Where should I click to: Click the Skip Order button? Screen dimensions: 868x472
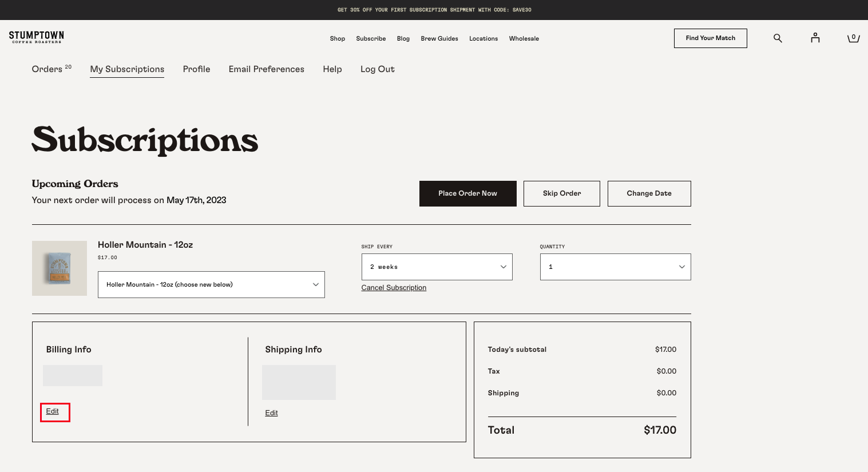coord(562,193)
